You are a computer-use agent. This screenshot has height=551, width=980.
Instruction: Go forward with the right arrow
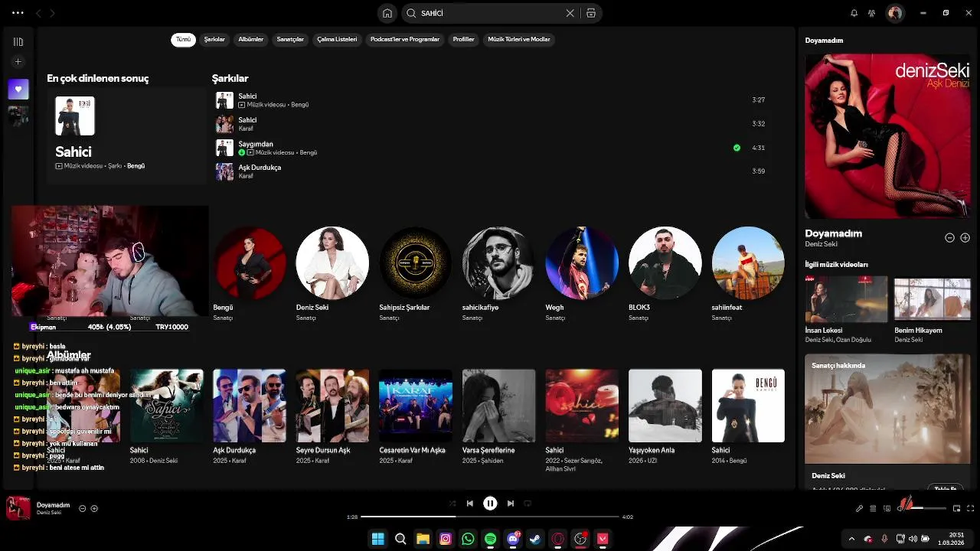click(x=52, y=13)
